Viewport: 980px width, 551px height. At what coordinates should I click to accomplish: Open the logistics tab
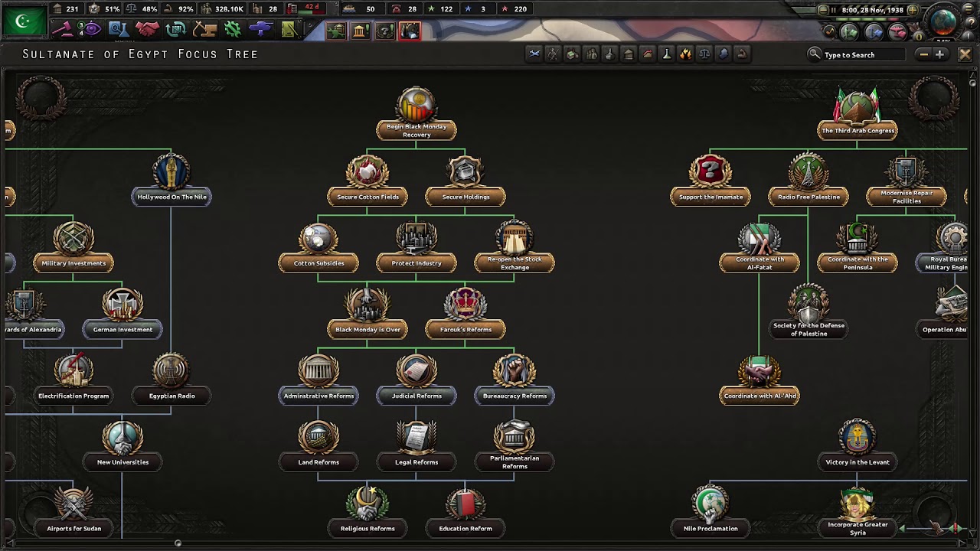point(289,30)
